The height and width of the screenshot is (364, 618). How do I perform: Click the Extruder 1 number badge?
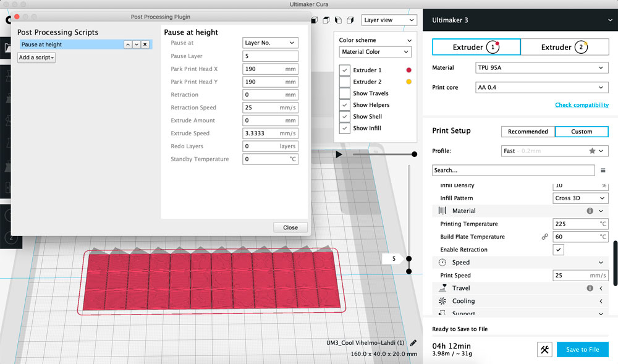[493, 47]
